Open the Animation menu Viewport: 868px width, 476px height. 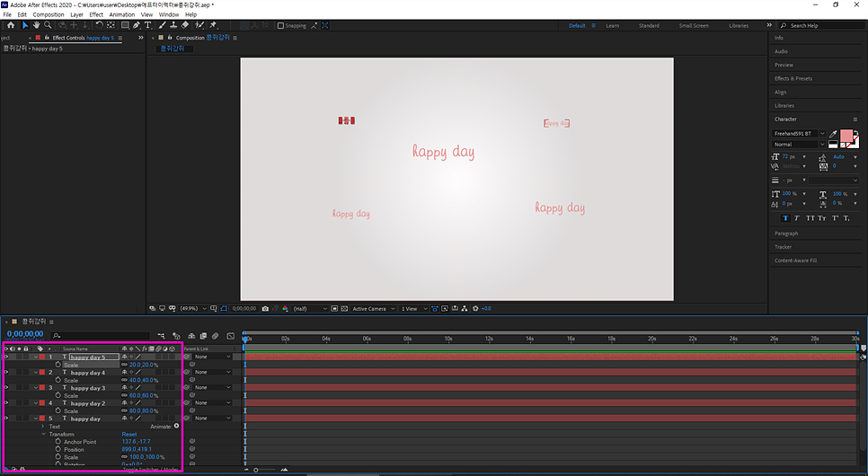pyautogui.click(x=122, y=14)
